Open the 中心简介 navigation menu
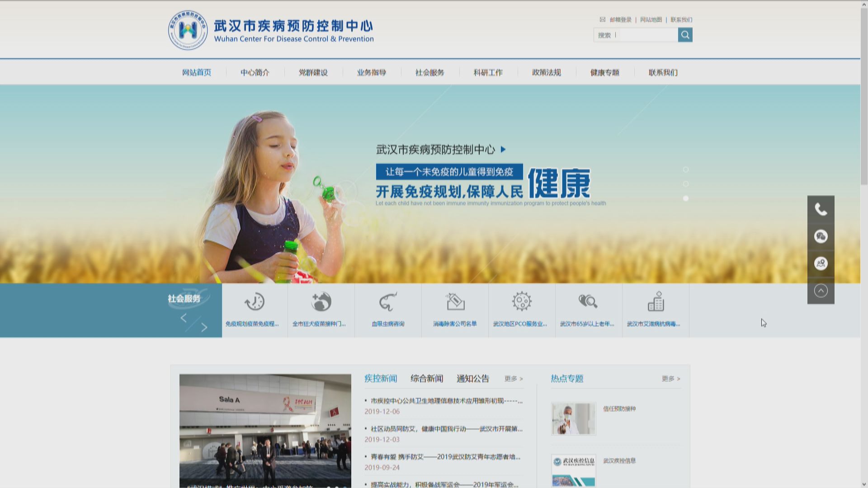Image resolution: width=868 pixels, height=488 pixels. click(255, 72)
